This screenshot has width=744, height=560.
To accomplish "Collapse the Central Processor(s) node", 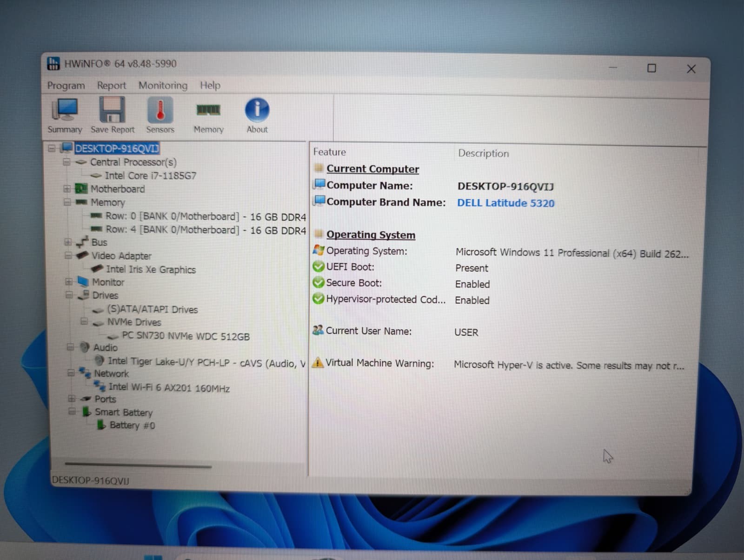I will point(66,162).
